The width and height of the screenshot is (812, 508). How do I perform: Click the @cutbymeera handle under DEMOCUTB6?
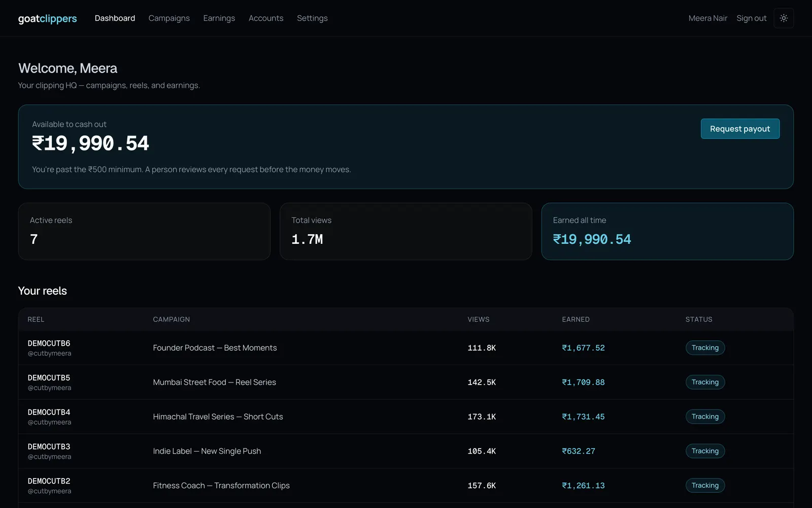tap(49, 354)
